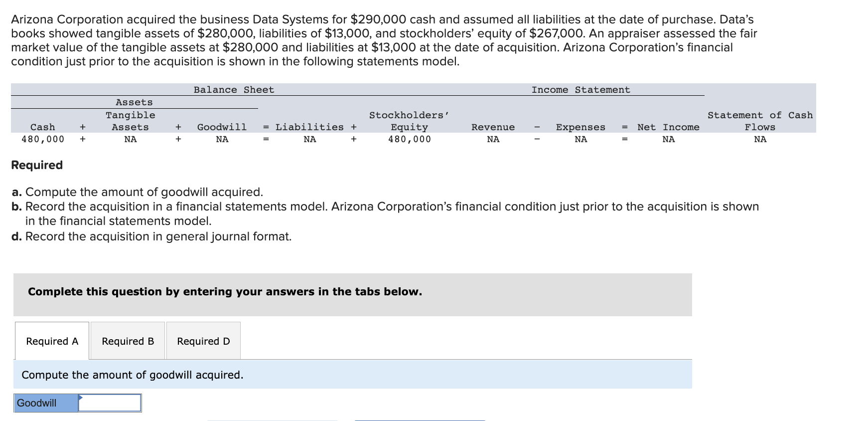Click the Statement of Cash Flows header
Image resolution: width=868 pixels, height=421 pixels.
click(760, 121)
